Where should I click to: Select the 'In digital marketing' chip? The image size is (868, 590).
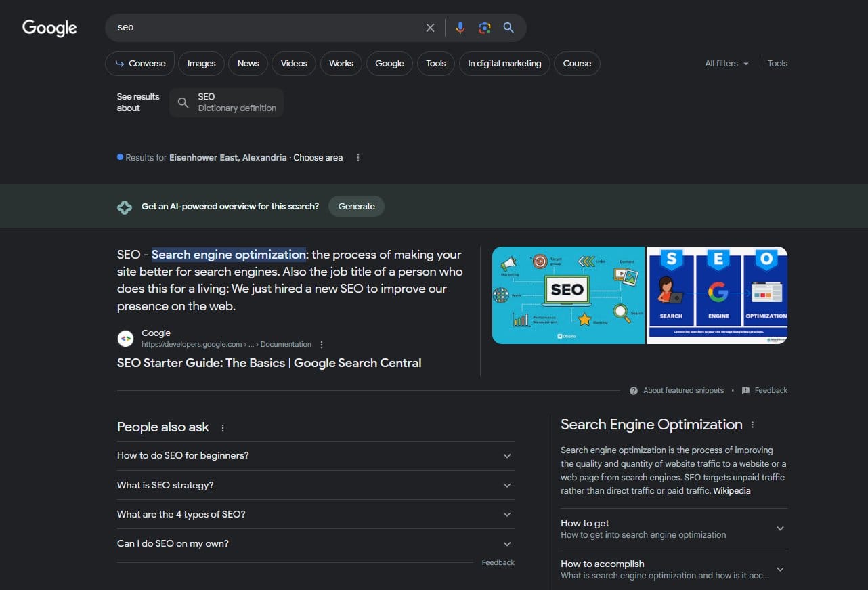pyautogui.click(x=504, y=64)
